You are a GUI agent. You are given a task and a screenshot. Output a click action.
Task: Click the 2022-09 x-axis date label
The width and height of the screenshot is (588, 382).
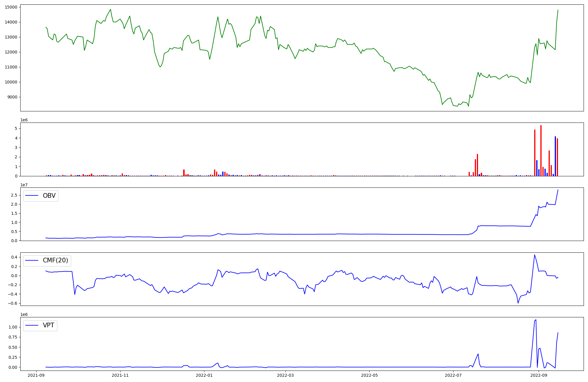click(539, 375)
